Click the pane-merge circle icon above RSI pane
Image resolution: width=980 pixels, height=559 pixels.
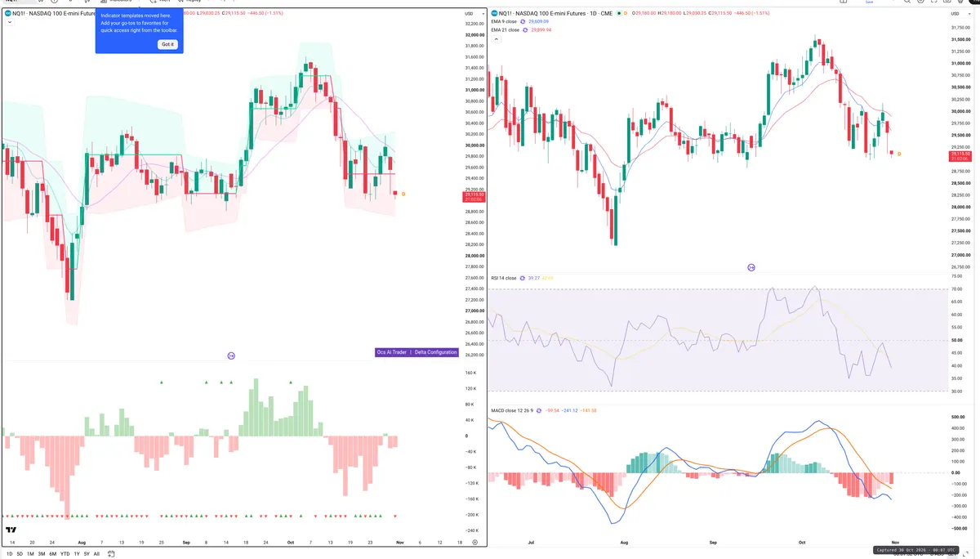(751, 267)
